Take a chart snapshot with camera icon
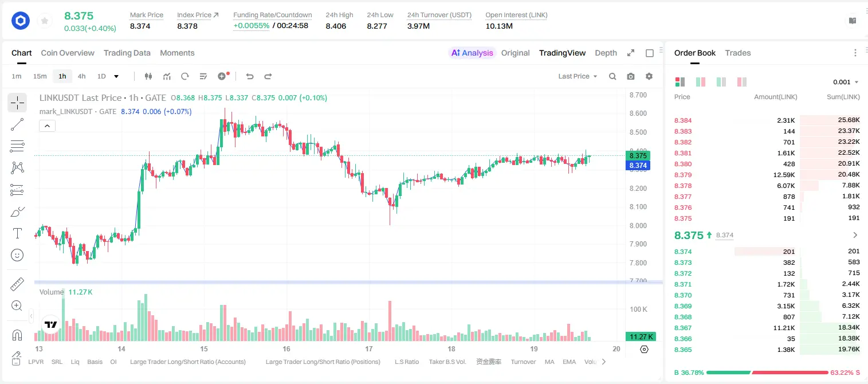This screenshot has height=384, width=868. (x=631, y=76)
